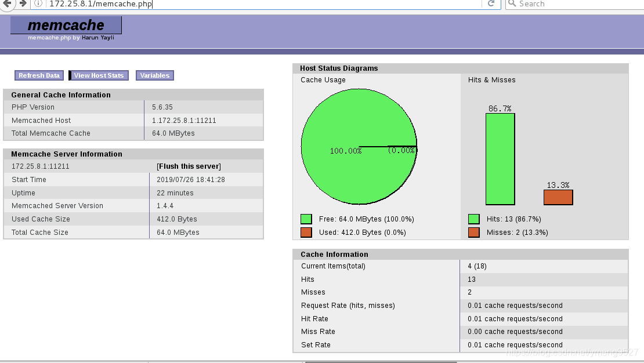Click the Memcache Server Information heading

(x=67, y=154)
